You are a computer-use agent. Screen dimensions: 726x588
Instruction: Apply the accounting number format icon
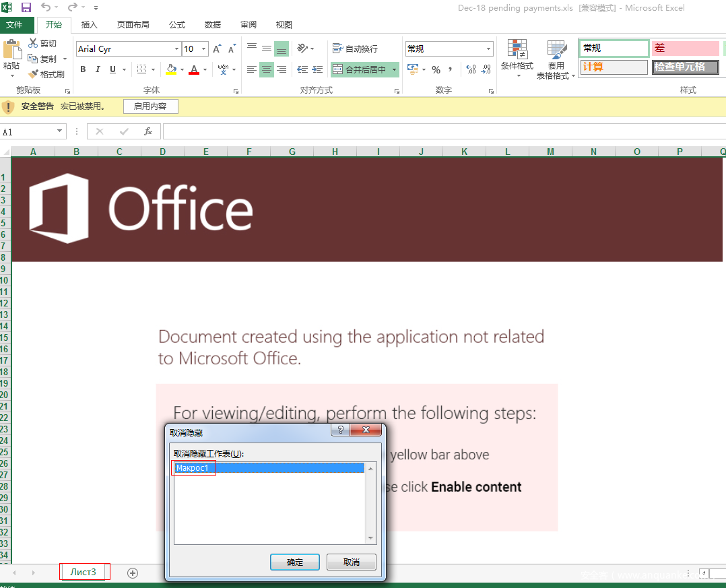(413, 69)
